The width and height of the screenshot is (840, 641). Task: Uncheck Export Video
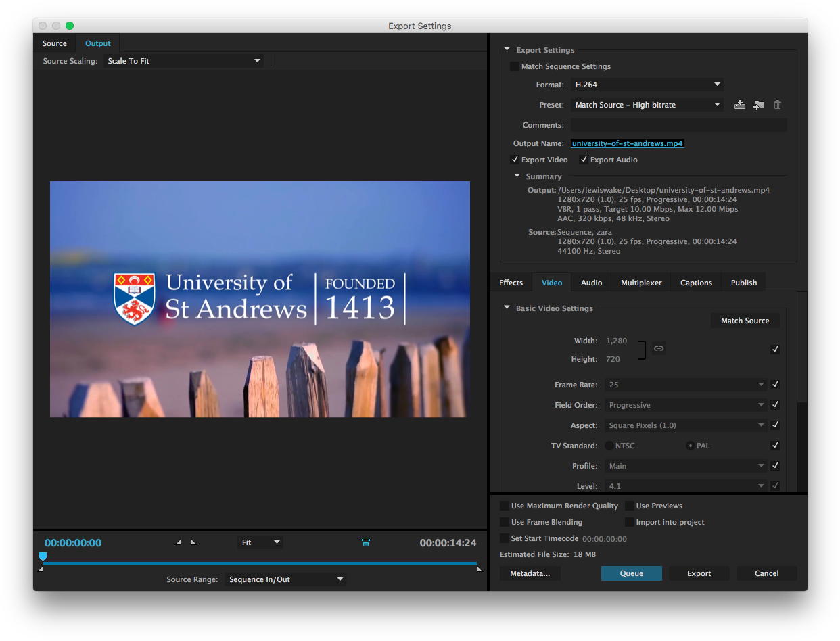pos(515,160)
